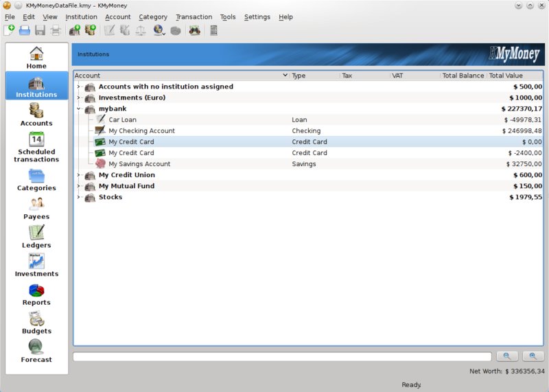Open the Settings menu
This screenshot has width=549, height=392.
tap(257, 16)
